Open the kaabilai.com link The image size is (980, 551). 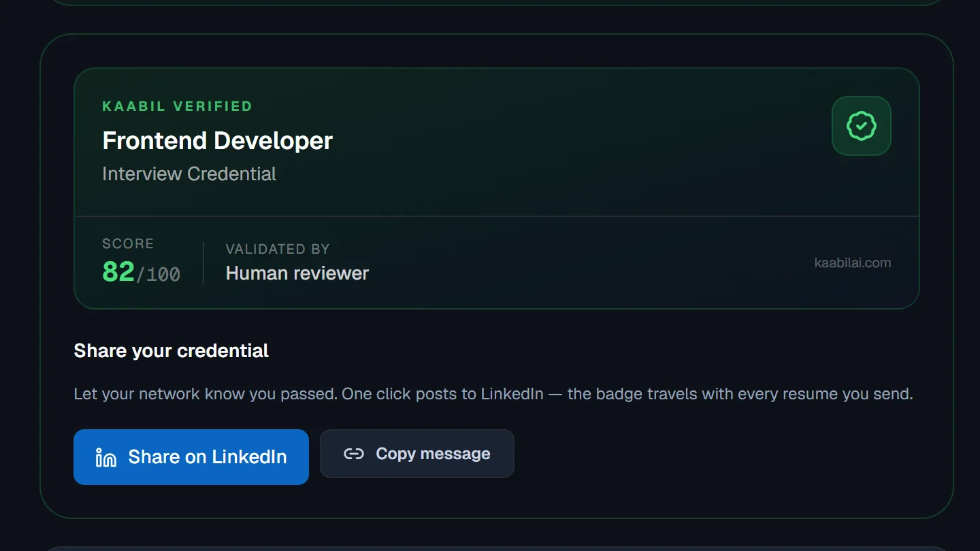click(853, 263)
